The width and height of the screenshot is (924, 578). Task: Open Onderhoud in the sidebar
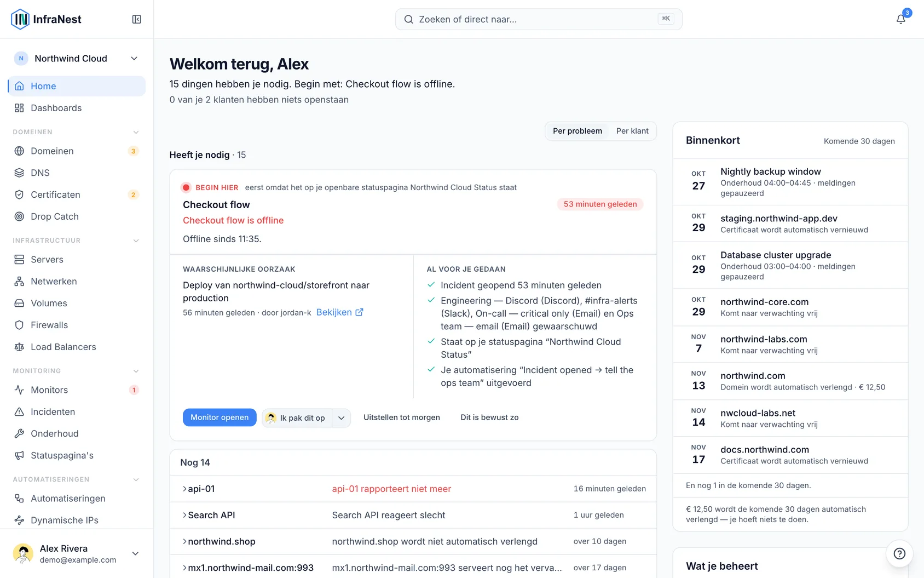click(x=77, y=433)
